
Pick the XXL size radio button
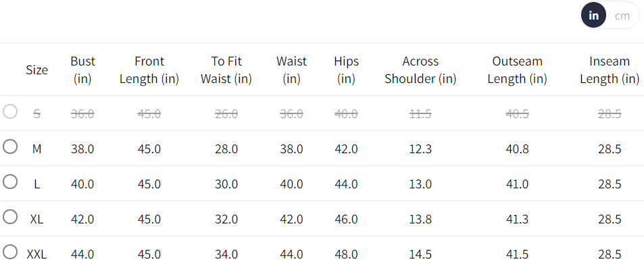pyautogui.click(x=10, y=252)
